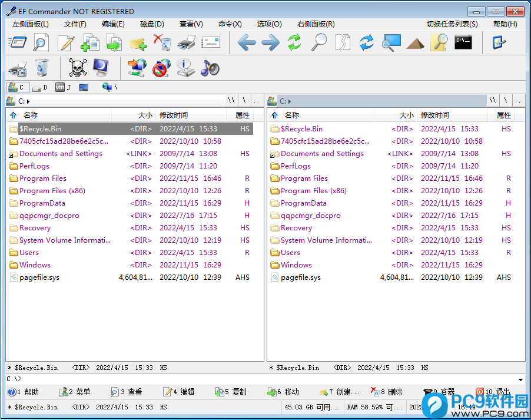Open the 编辑(E) menu
Image resolution: width=531 pixels, height=420 pixels.
pyautogui.click(x=113, y=24)
